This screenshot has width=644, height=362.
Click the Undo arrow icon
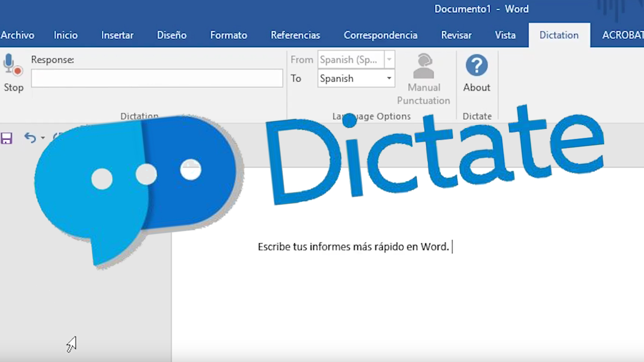coord(30,138)
